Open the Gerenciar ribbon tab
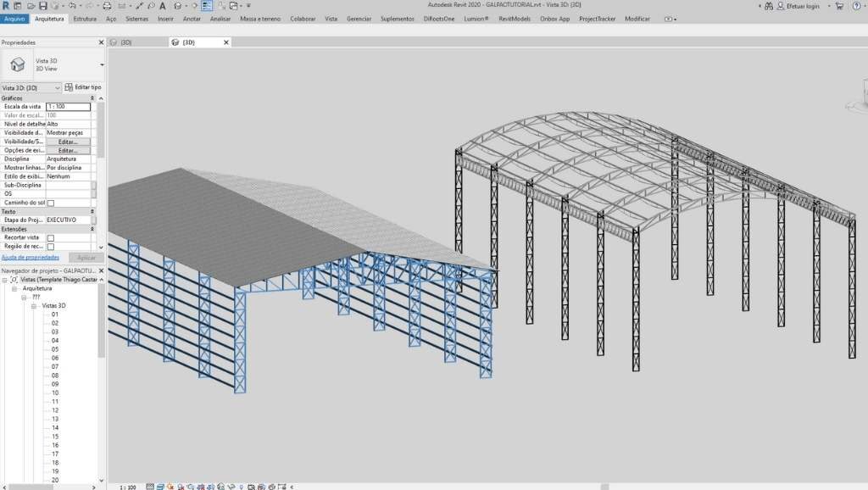Image resolution: width=868 pixels, height=490 pixels. pos(359,18)
